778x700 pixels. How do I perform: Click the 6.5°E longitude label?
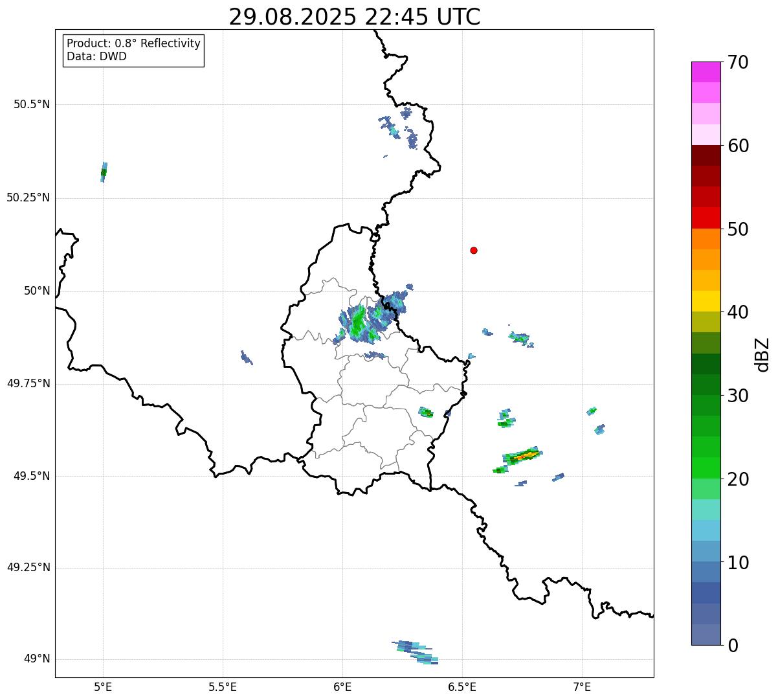coord(462,686)
